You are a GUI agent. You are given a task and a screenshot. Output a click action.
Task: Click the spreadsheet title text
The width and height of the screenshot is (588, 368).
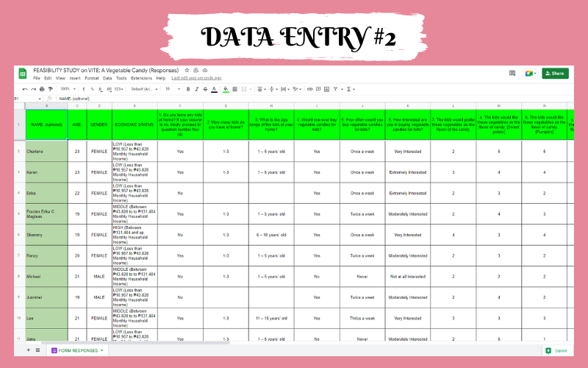pos(106,70)
